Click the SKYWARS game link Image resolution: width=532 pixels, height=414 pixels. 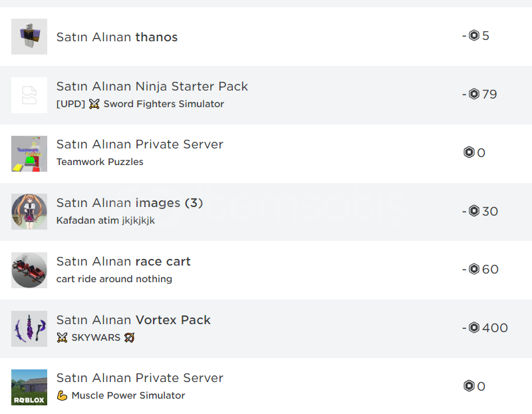tap(96, 337)
